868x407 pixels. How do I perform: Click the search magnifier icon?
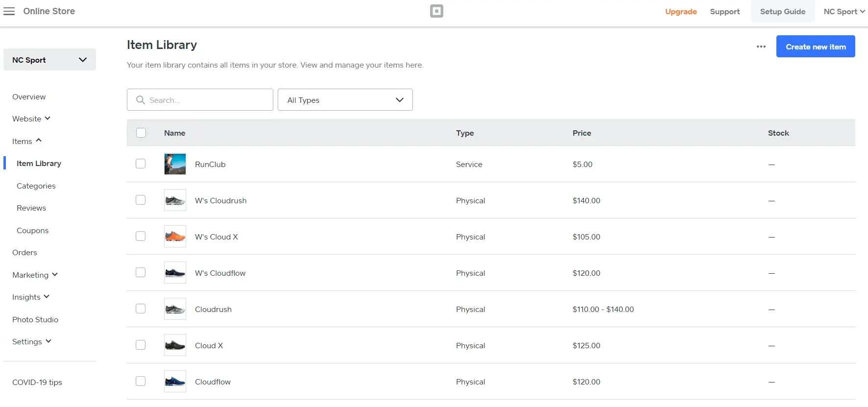(140, 100)
